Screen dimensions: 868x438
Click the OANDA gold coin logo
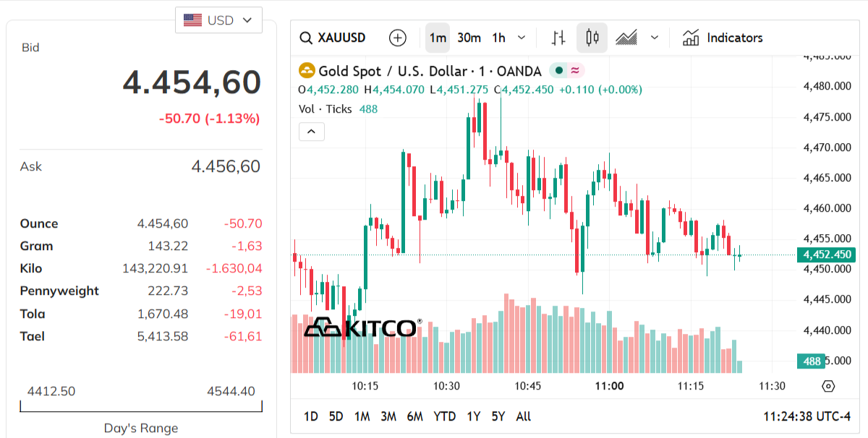[x=306, y=70]
